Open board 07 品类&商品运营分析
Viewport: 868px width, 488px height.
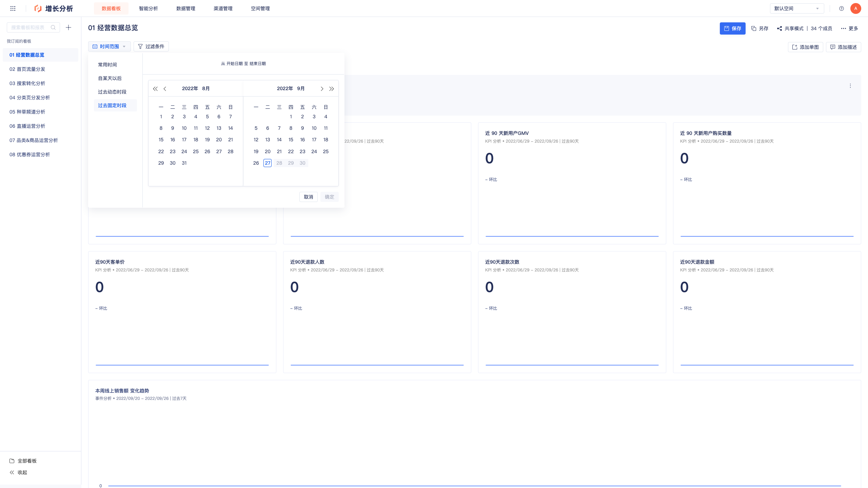(40, 140)
